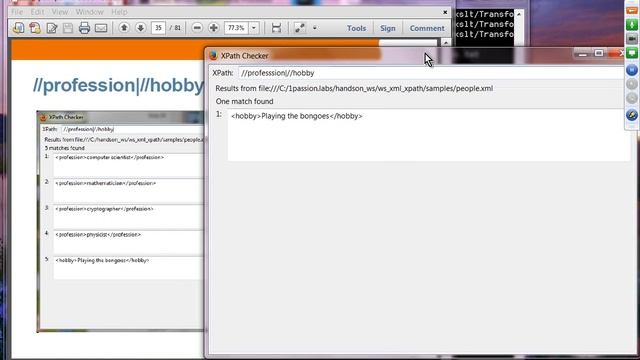Viewport: 640px width, 360px height.
Task: Zoom out with the minus button
Action: (x=197, y=28)
